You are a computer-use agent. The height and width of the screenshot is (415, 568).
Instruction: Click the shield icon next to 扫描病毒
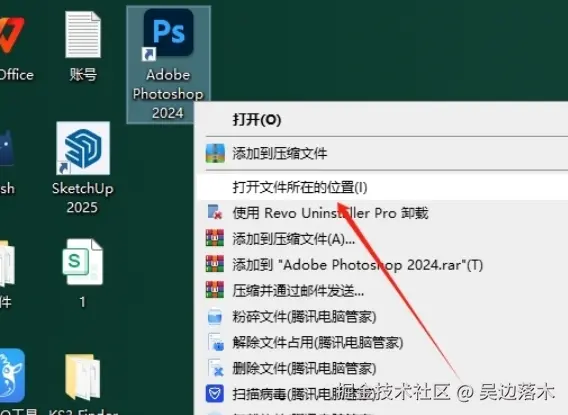point(215,394)
